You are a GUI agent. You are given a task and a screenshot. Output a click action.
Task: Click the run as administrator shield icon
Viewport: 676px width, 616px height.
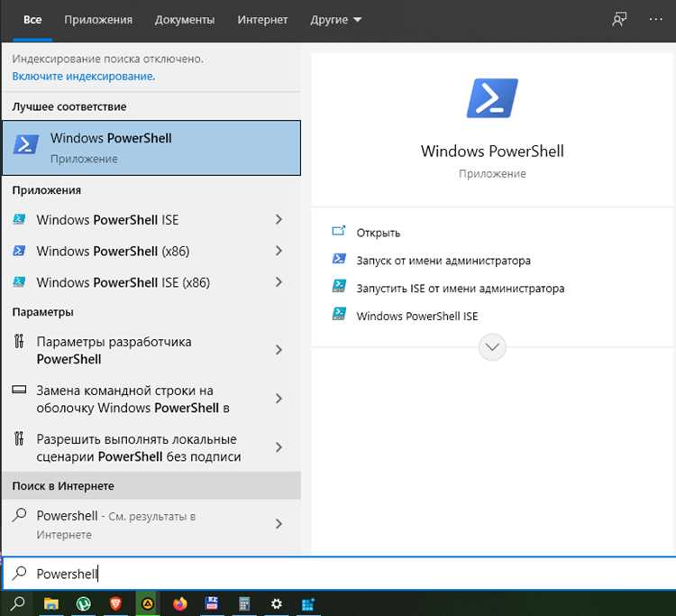(339, 259)
